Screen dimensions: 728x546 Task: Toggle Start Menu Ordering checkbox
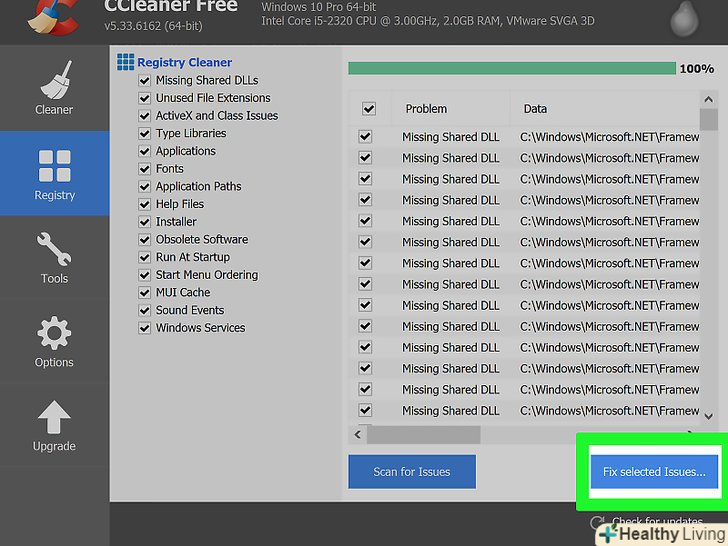[144, 275]
